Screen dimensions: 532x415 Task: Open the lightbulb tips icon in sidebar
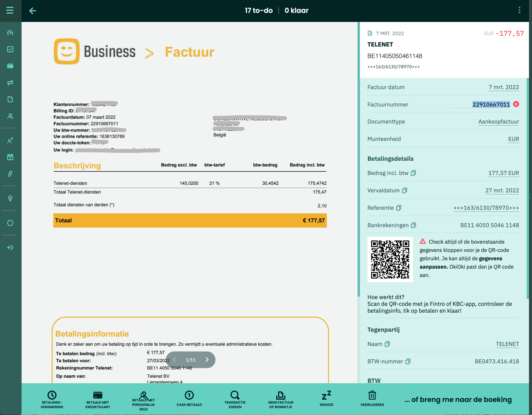click(x=10, y=198)
